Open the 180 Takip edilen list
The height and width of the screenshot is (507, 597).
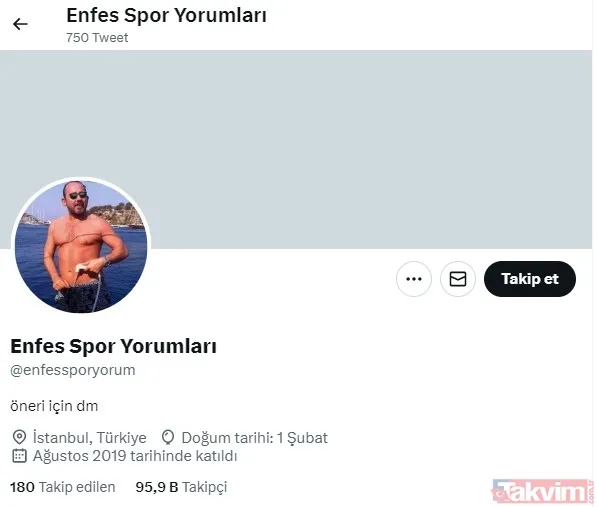point(62,487)
